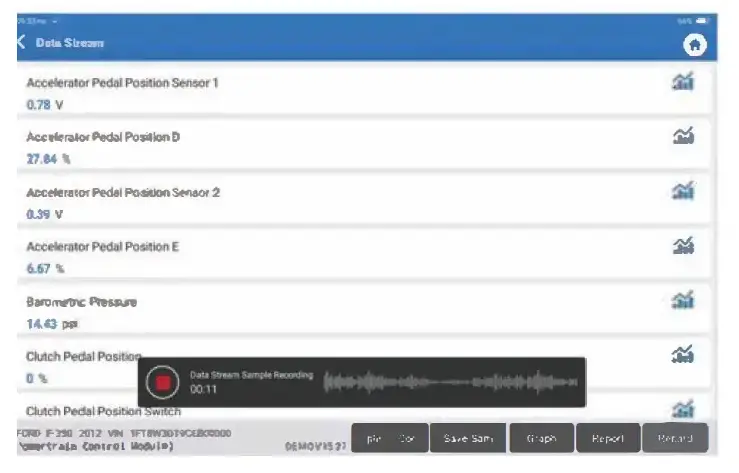Viewport: 739px width, 473px height.
Task: Open graph for Barometric Pressure
Action: point(683,300)
